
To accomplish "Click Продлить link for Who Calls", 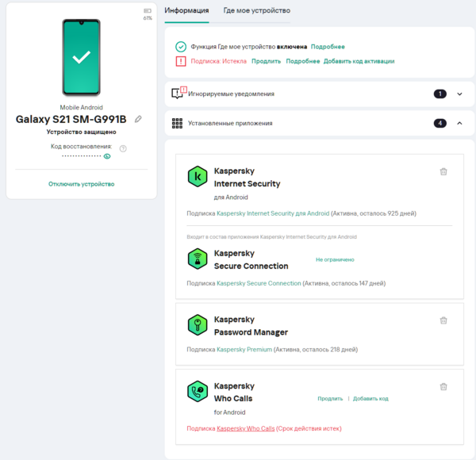I will click(330, 399).
